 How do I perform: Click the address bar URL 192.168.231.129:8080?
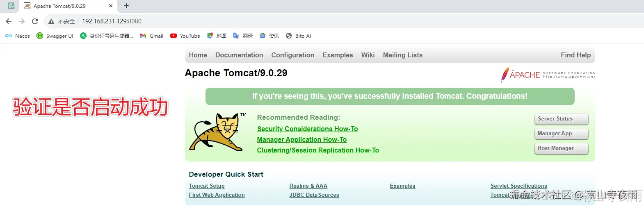(112, 21)
